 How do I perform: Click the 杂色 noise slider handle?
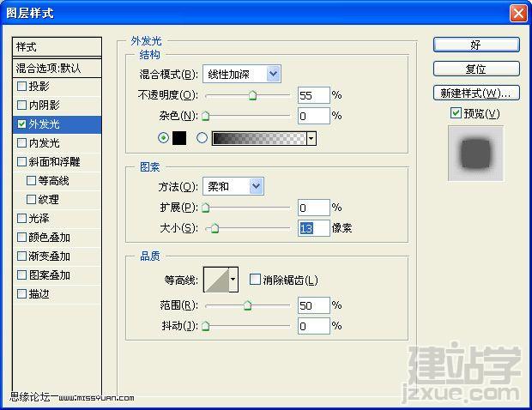coord(206,117)
